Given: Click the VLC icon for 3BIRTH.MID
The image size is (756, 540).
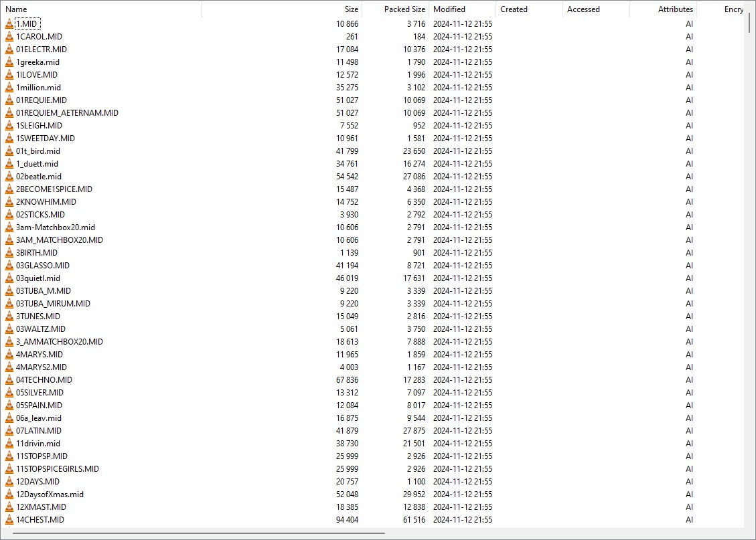Looking at the screenshot, I should [x=9, y=253].
